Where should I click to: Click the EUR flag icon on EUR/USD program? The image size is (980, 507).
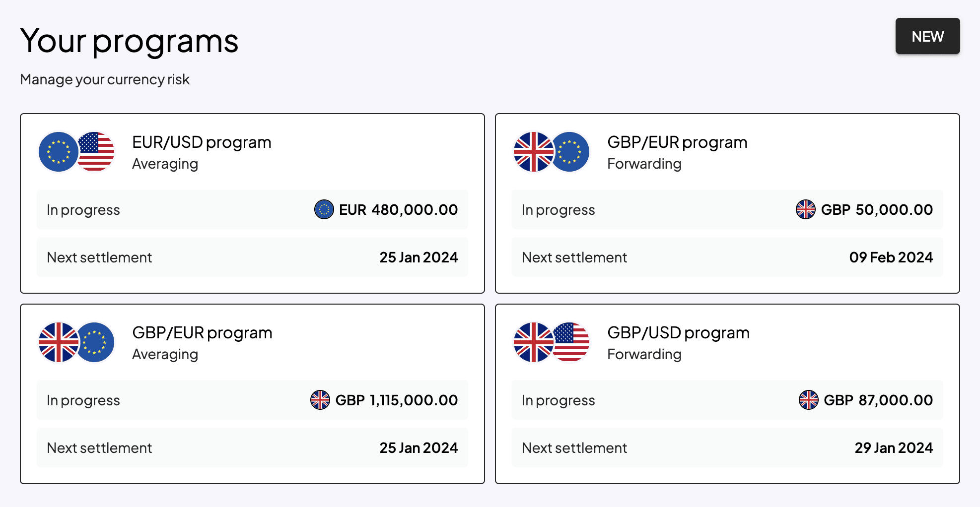58,152
